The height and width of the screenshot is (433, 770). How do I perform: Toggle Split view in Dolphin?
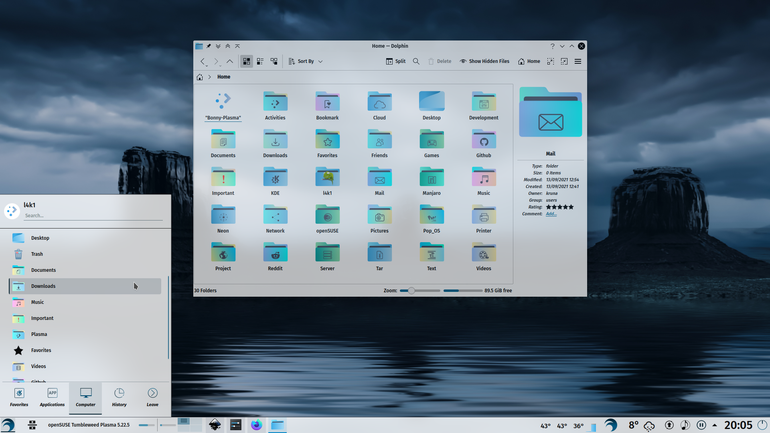(395, 61)
